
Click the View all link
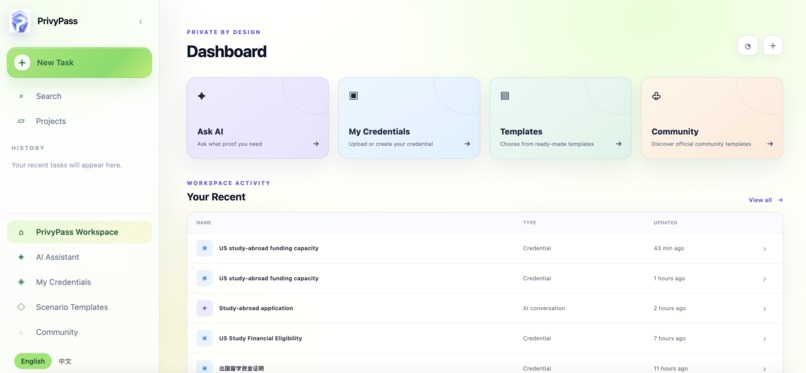pyautogui.click(x=765, y=200)
